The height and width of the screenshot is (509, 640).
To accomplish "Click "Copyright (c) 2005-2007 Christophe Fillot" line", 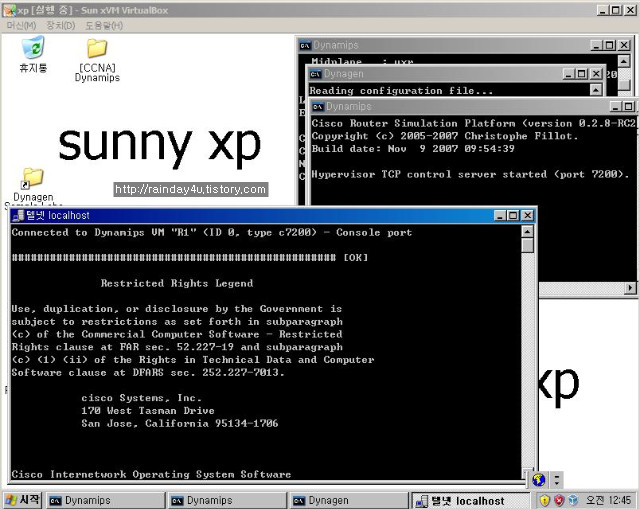I will pos(445,136).
